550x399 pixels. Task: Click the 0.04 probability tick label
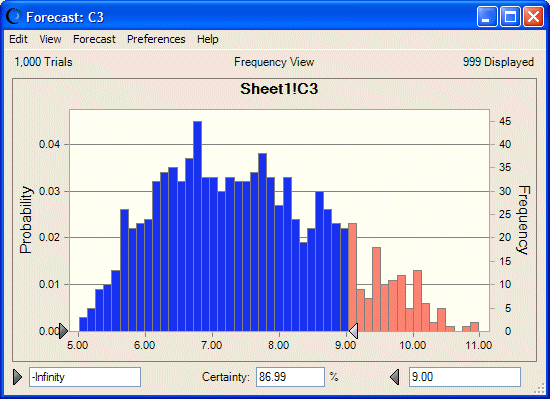click(x=49, y=144)
